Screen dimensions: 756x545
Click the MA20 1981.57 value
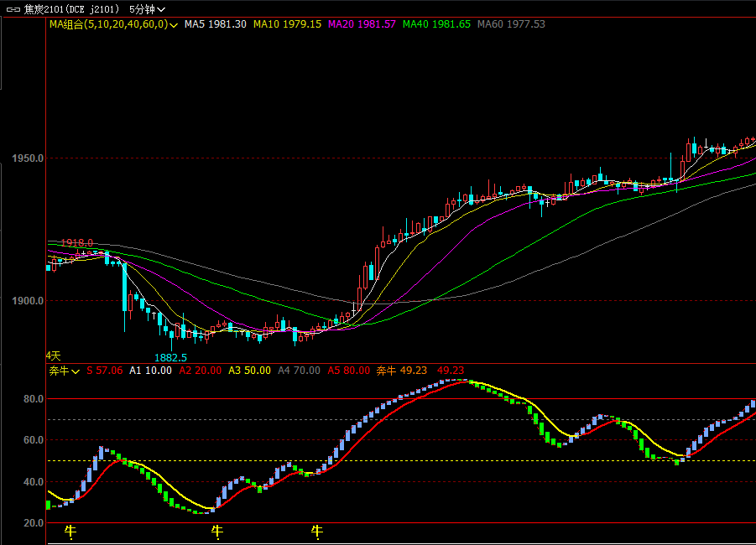(x=362, y=24)
